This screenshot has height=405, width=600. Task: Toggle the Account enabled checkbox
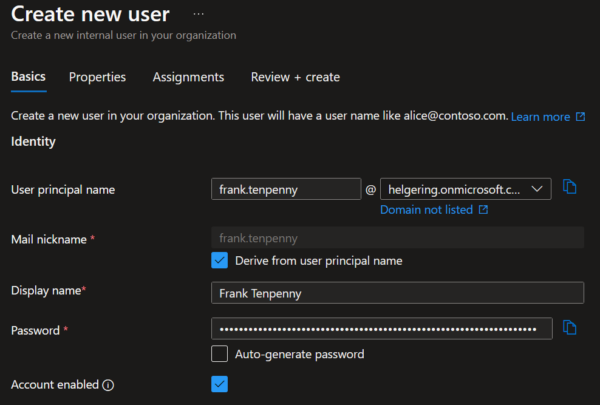[220, 383]
